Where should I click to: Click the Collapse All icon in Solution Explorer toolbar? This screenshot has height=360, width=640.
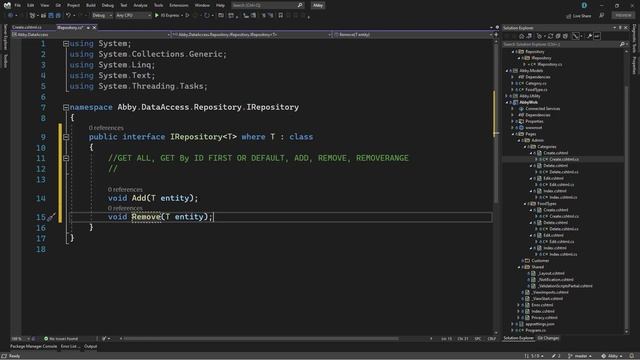coord(558,36)
